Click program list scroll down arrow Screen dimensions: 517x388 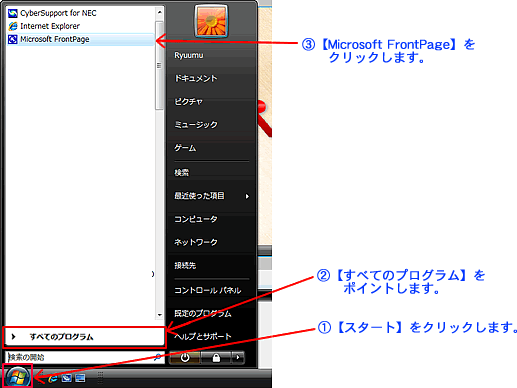160,315
